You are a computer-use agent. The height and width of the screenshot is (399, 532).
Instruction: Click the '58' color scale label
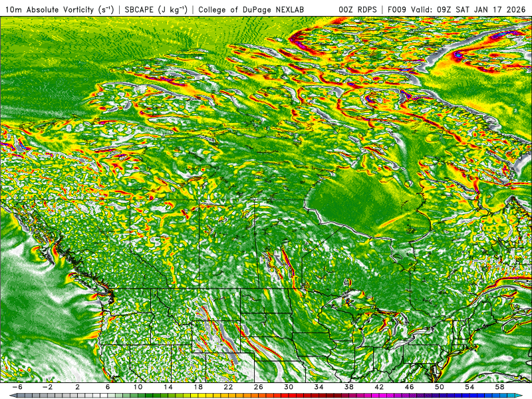click(499, 387)
